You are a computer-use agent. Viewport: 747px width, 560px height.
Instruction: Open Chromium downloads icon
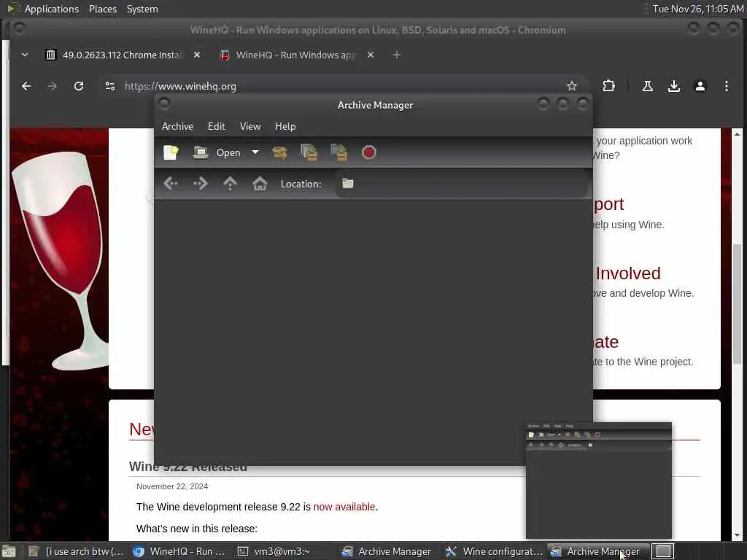pyautogui.click(x=673, y=86)
